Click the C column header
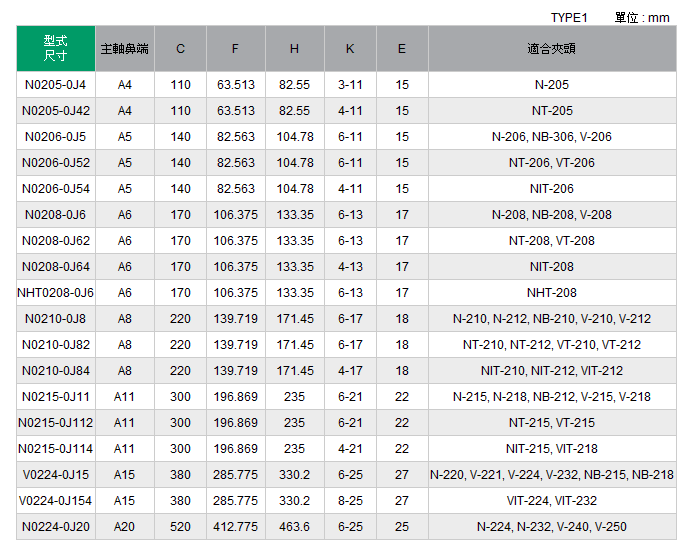689x552 pixels. click(180, 48)
